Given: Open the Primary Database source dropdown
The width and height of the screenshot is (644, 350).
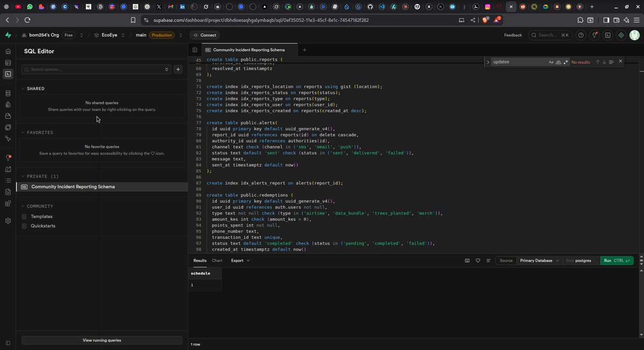Looking at the screenshot, I should pos(539,260).
